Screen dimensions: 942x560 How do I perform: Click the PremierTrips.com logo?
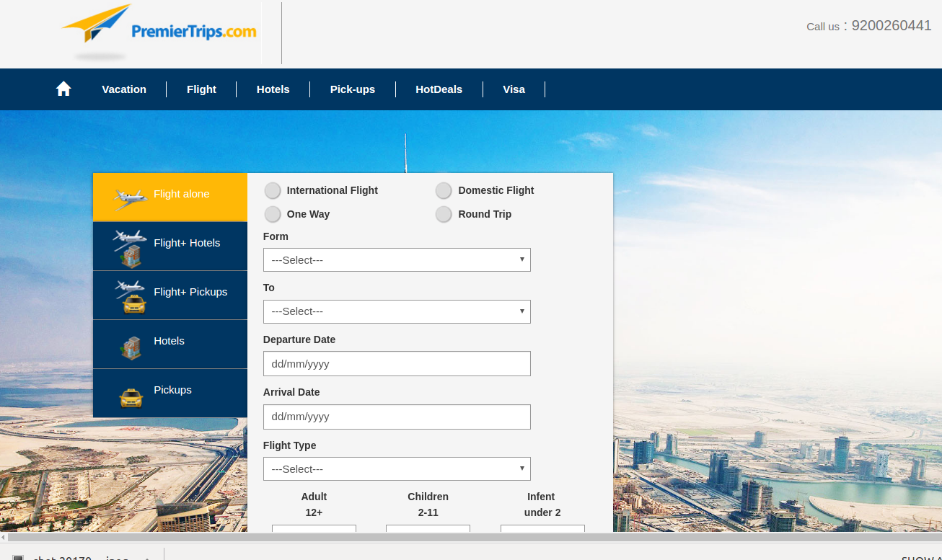160,29
